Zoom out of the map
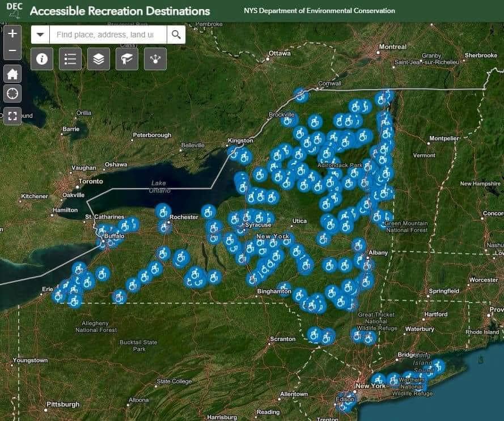 12,51
